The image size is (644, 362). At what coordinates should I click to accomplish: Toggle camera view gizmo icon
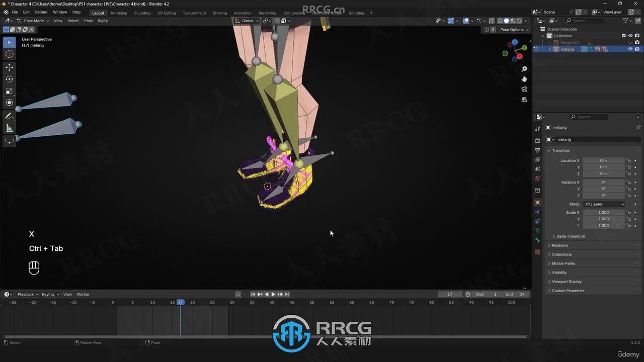coord(524,89)
